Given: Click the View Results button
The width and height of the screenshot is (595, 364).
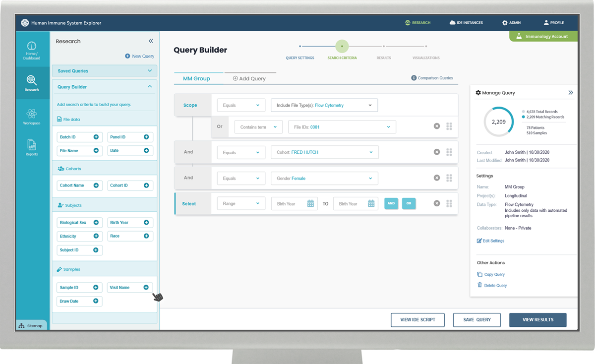Looking at the screenshot, I should 537,320.
